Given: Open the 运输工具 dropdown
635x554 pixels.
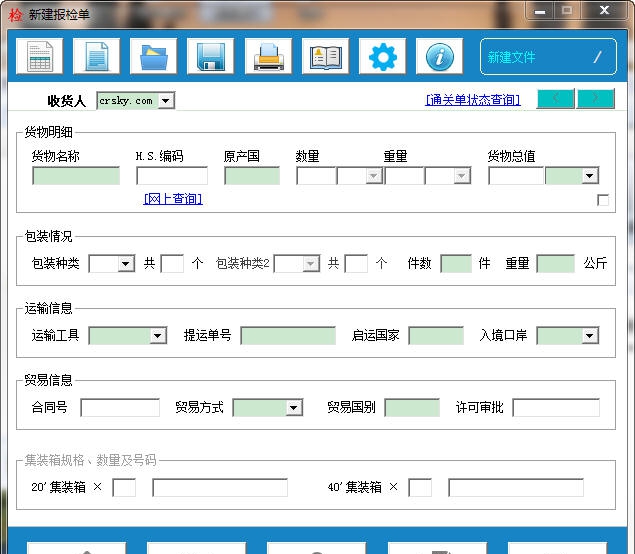Looking at the screenshot, I should pyautogui.click(x=158, y=336).
